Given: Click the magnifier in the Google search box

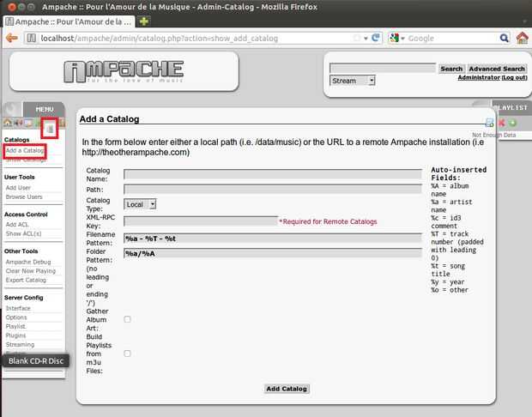Looking at the screenshot, I should click(505, 38).
